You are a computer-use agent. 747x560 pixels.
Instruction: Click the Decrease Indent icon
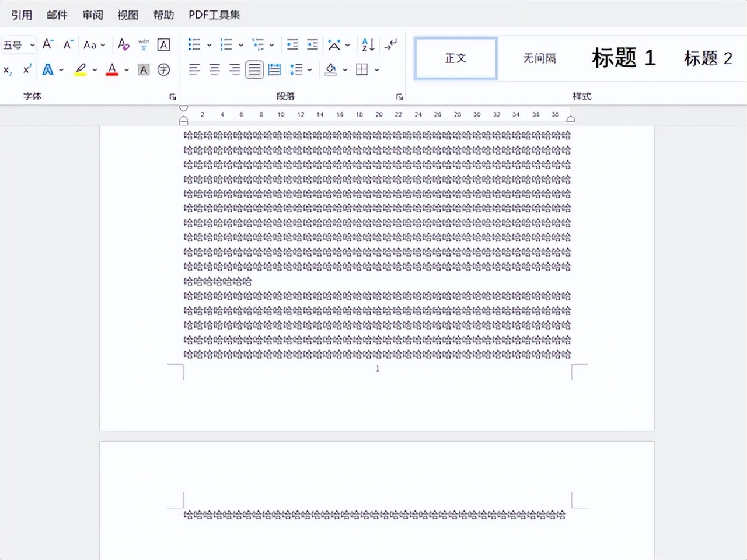pos(292,44)
